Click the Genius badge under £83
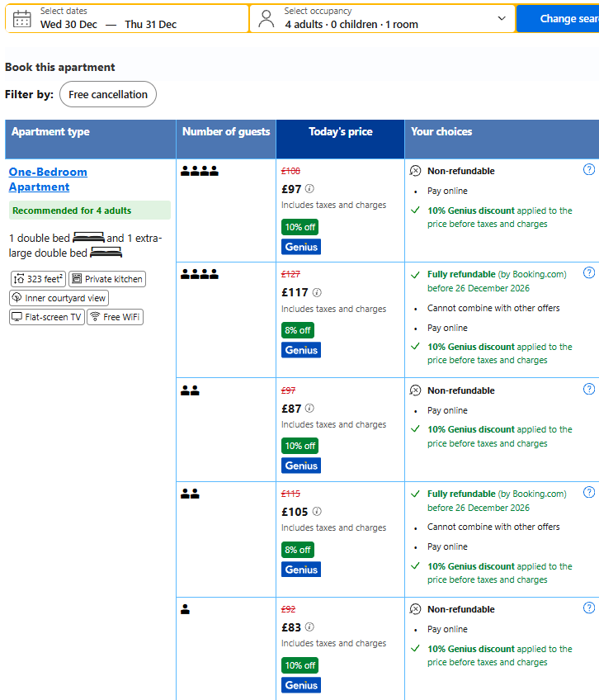This screenshot has height=700, width=599. 301,685
